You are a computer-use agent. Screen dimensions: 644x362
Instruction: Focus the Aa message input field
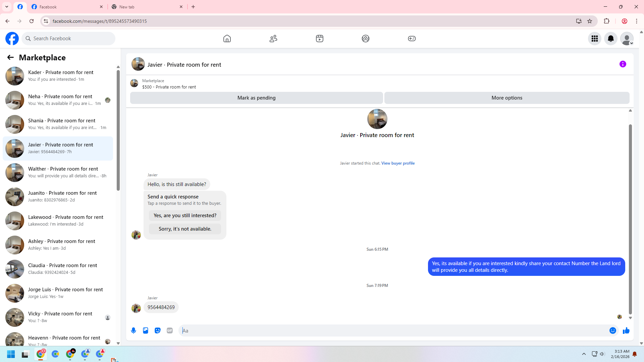pos(392,330)
